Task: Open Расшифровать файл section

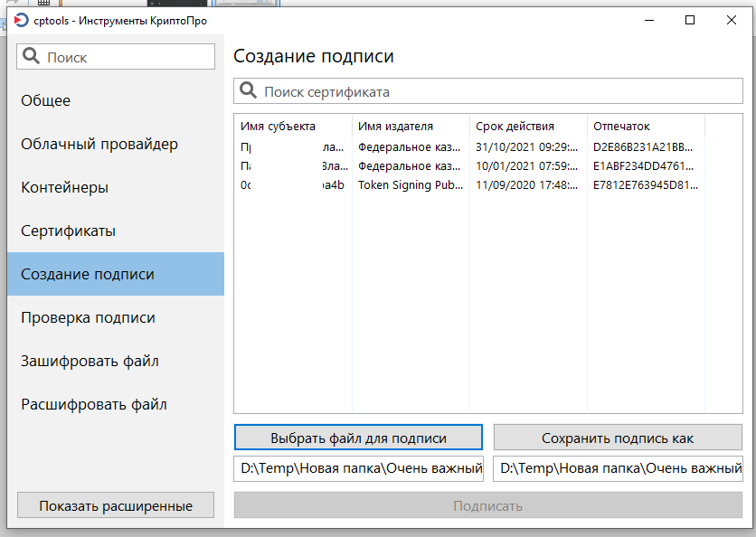Action: point(94,405)
